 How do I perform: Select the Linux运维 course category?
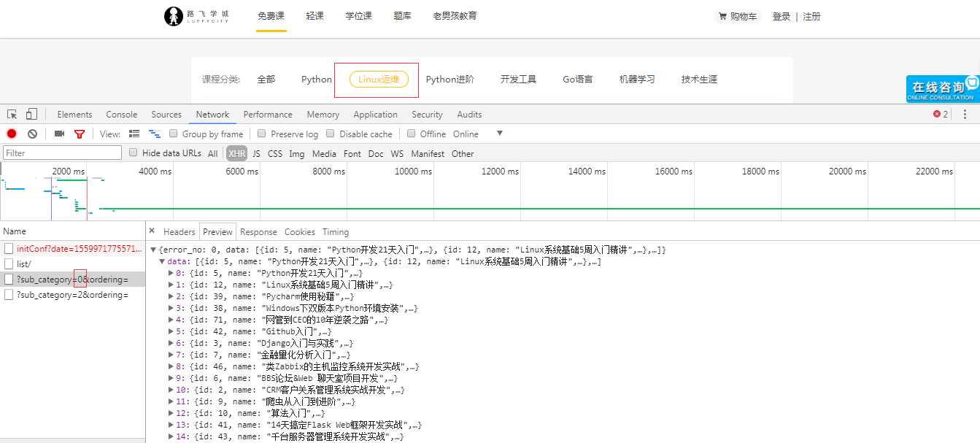pos(379,80)
